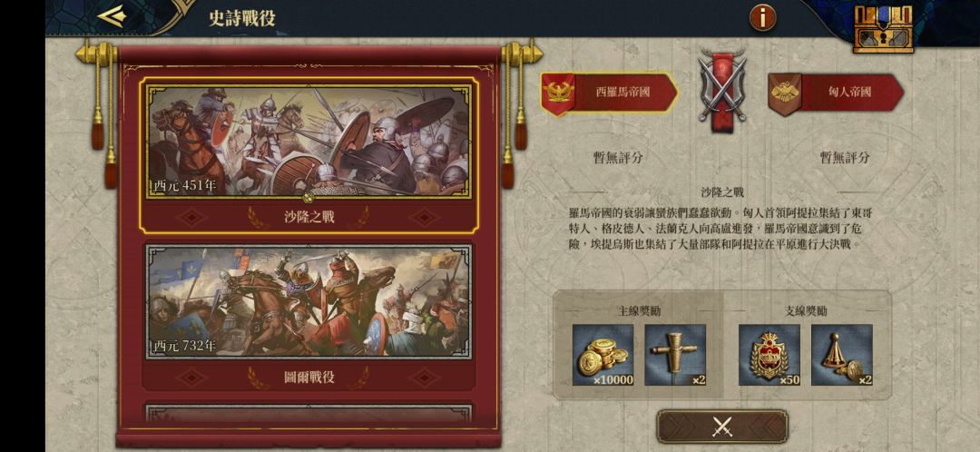The width and height of the screenshot is (980, 452).
Task: Select the 沙隆之戰 battle artwork
Action: 309,142
